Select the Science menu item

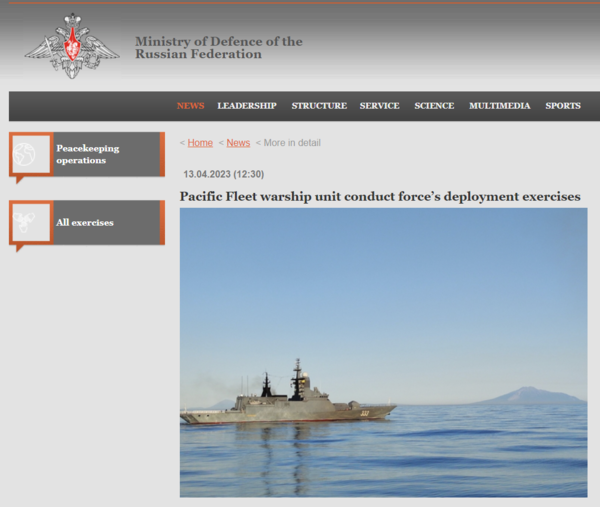click(x=434, y=106)
